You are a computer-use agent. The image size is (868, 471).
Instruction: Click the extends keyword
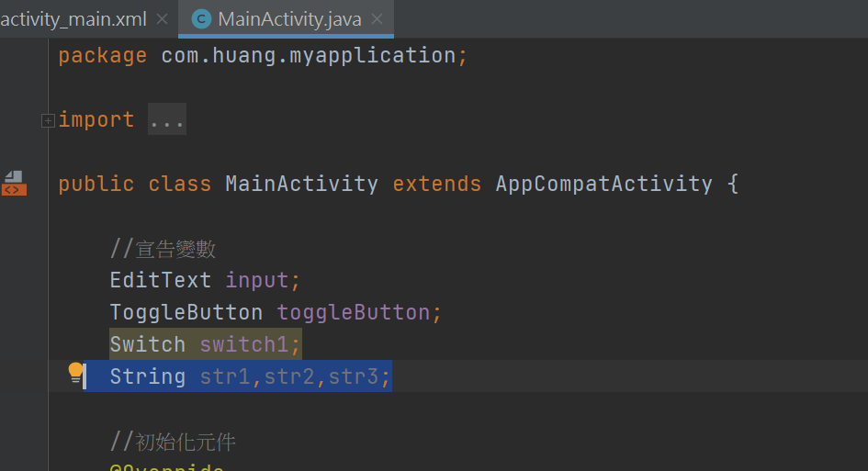pyautogui.click(x=437, y=184)
